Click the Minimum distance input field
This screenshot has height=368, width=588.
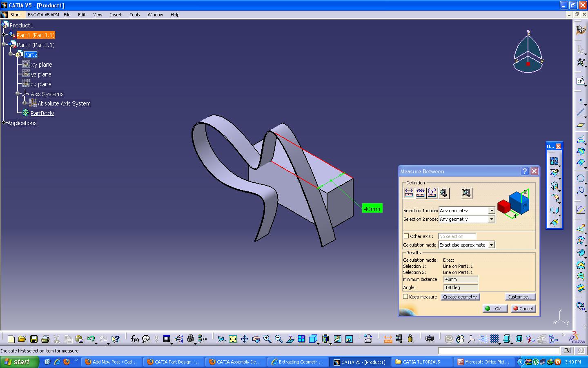click(x=461, y=280)
